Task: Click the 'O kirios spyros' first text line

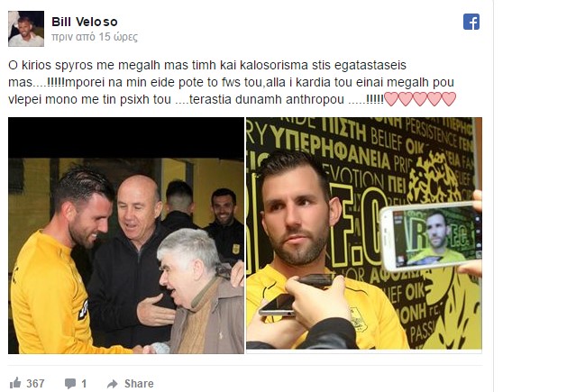Action: click(x=207, y=65)
